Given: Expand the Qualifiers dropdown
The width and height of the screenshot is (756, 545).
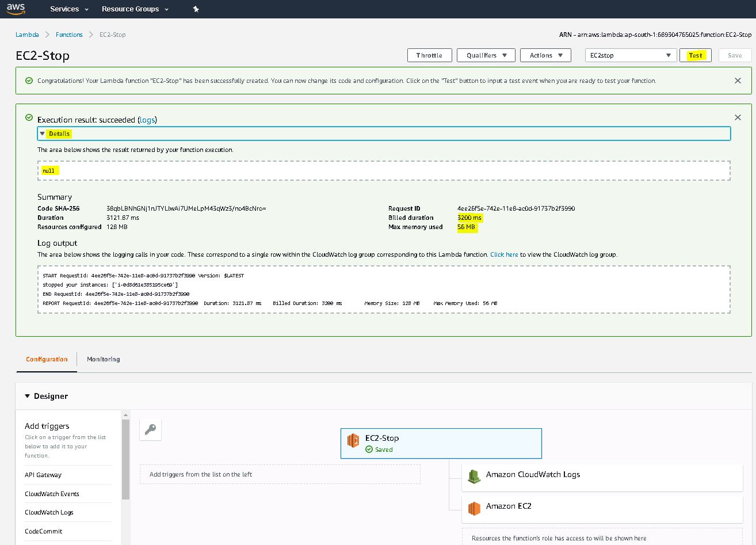Looking at the screenshot, I should [486, 55].
